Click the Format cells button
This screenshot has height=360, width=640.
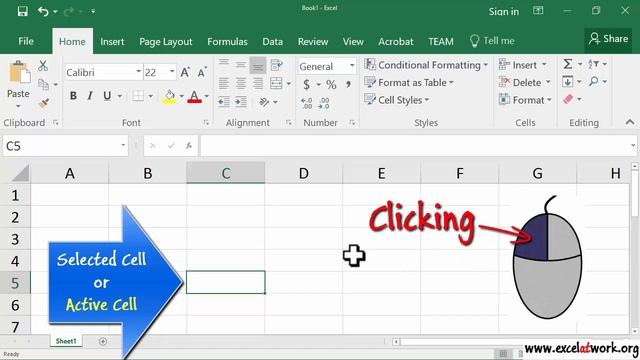pos(525,100)
